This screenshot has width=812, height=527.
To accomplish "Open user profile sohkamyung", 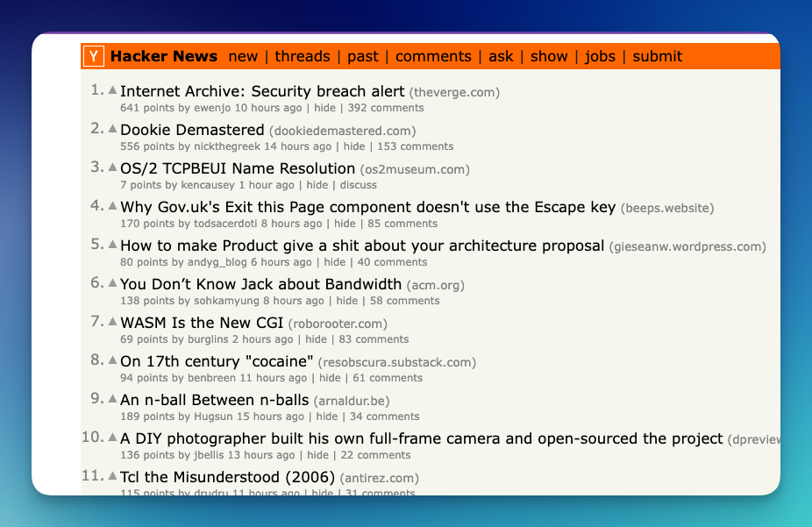I will (x=226, y=301).
